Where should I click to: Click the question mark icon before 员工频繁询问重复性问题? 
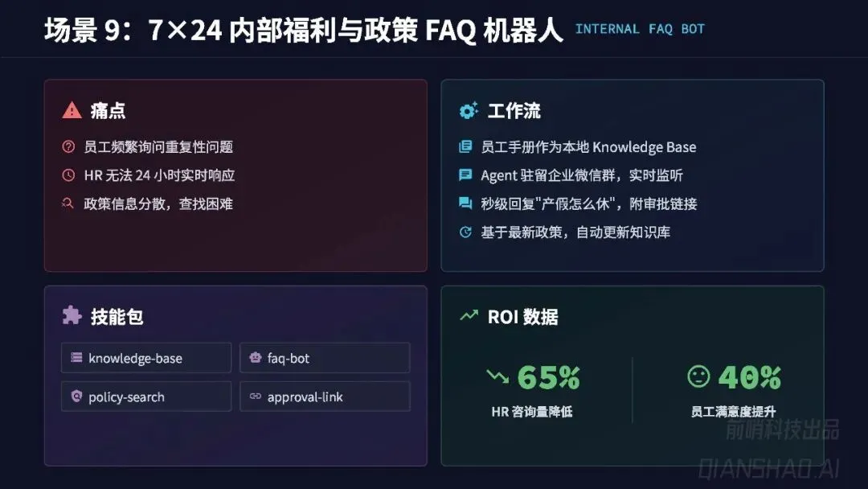(x=68, y=146)
